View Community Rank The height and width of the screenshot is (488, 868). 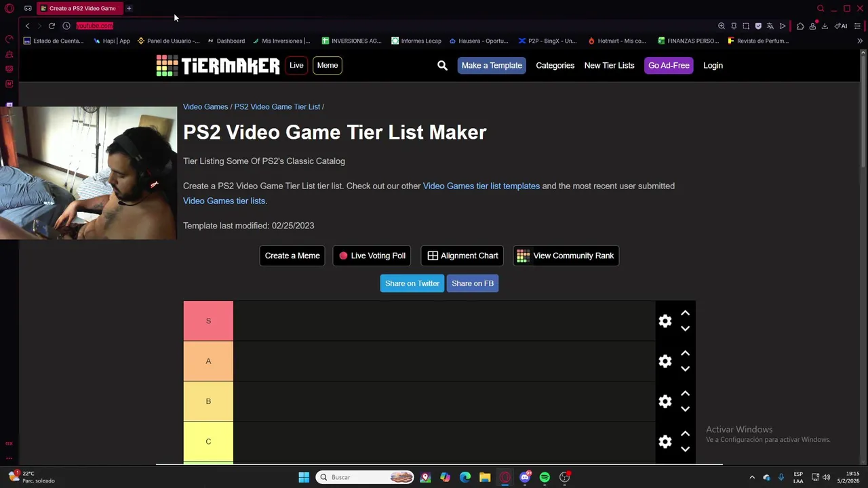point(566,256)
